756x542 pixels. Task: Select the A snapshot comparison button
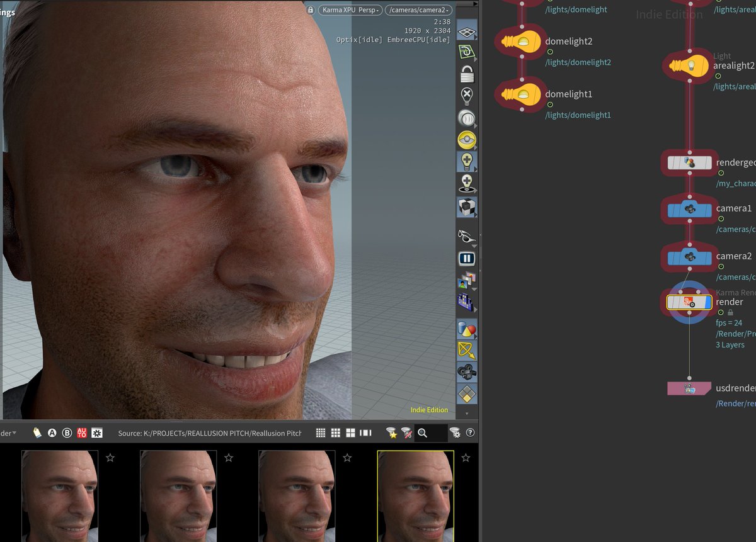pos(52,433)
